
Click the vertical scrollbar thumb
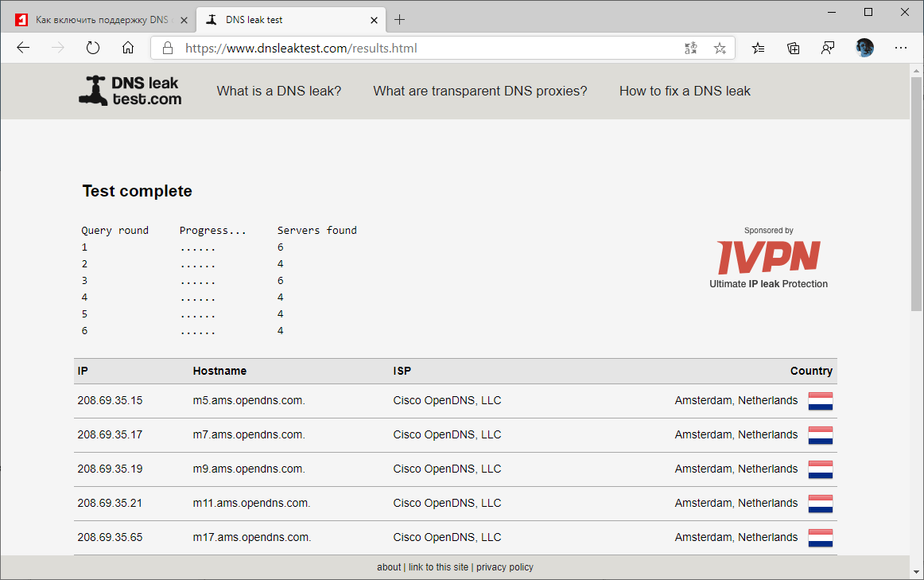tap(916, 193)
